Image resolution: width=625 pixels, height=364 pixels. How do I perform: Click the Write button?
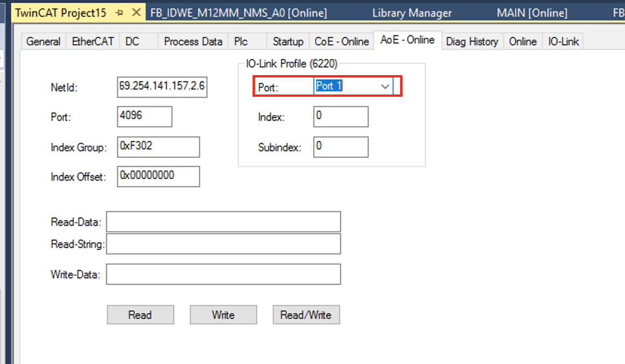[x=224, y=315]
